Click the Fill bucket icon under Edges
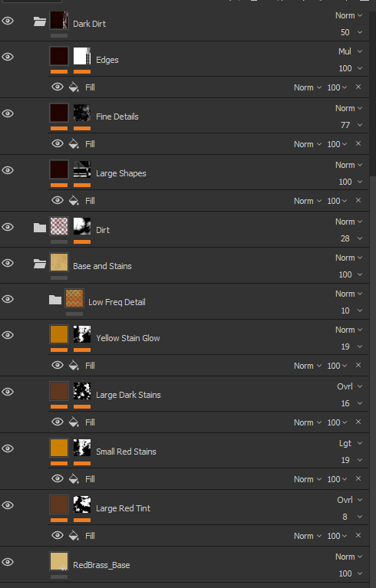Viewport: 376px width, 588px height. tap(74, 87)
